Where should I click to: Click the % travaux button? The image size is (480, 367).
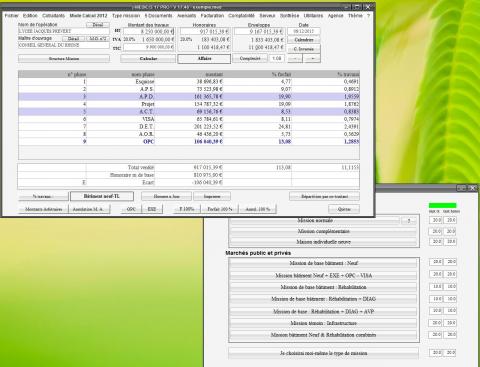click(x=43, y=197)
